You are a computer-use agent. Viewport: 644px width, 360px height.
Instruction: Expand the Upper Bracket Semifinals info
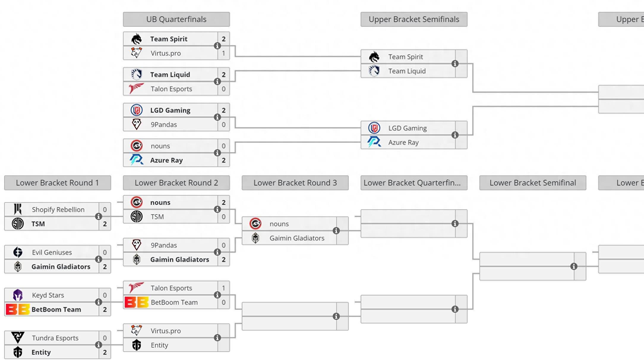click(455, 63)
